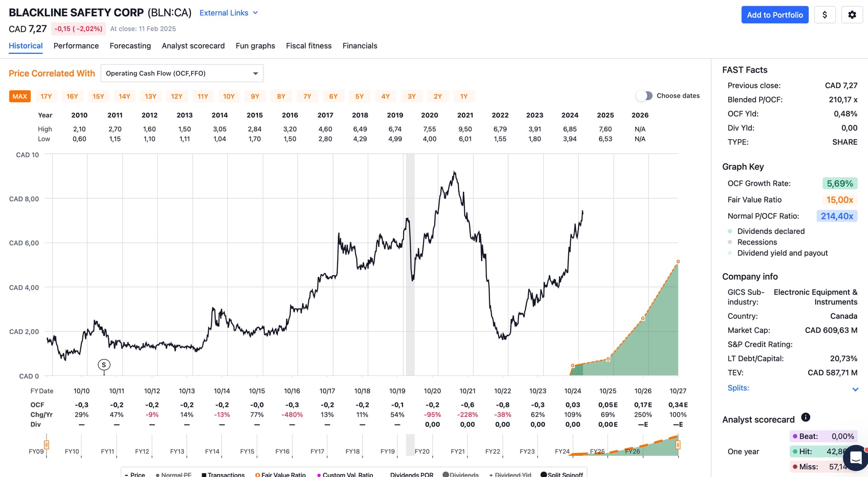Click the left range slider handle at FY09
The image size is (868, 477).
[x=46, y=445]
